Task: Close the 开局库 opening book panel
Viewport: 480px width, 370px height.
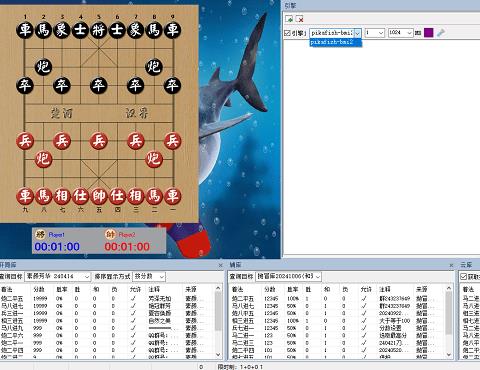Action: point(220,265)
